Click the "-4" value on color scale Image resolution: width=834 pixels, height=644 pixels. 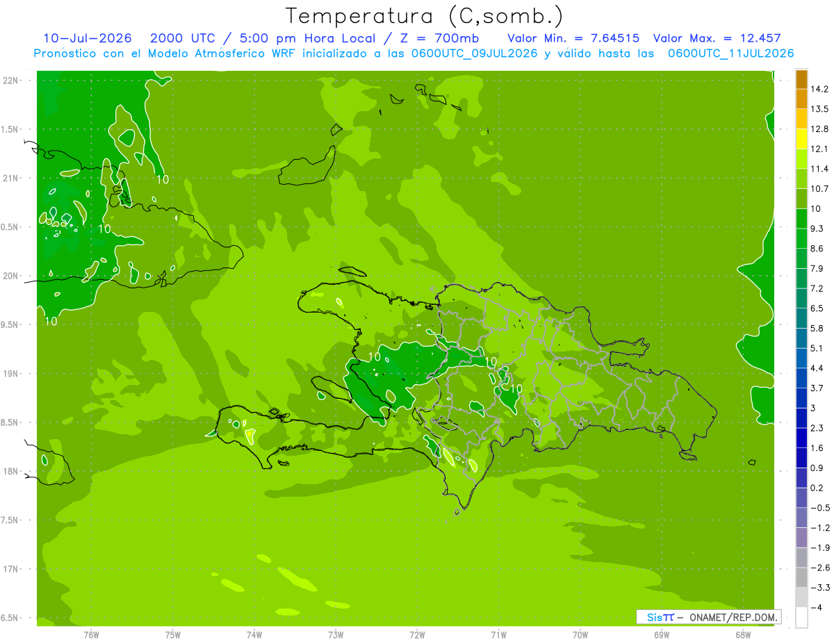pyautogui.click(x=817, y=607)
